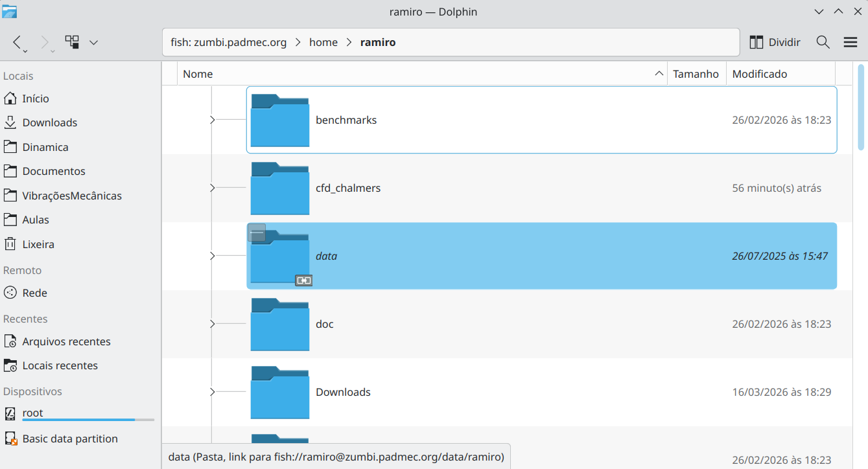Select the benchmarks folder icon
Screen dimensions: 868x469
click(x=280, y=120)
